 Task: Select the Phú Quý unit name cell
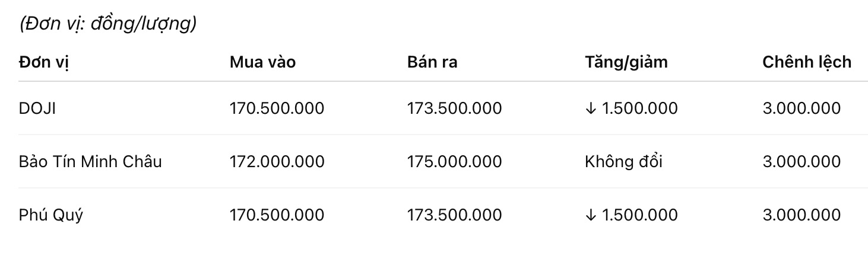[51, 215]
